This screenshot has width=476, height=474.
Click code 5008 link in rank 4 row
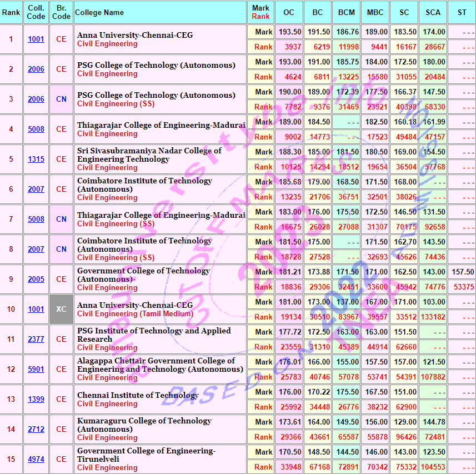(x=36, y=129)
